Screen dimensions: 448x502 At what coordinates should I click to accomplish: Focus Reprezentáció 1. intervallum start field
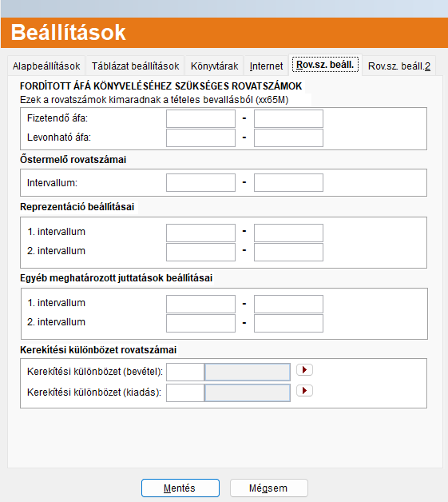[200, 233]
